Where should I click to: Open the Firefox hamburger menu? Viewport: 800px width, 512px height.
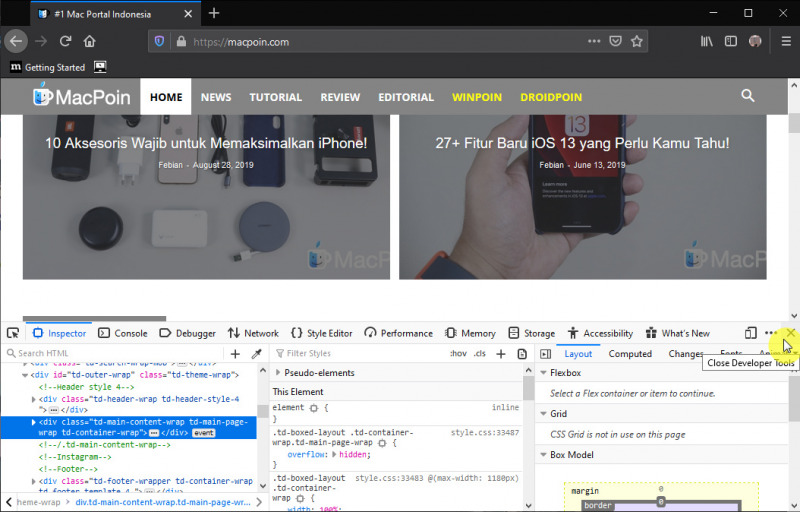click(786, 41)
